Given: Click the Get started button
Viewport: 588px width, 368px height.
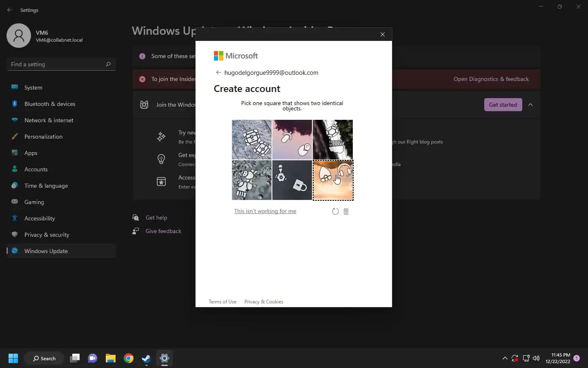Looking at the screenshot, I should [x=503, y=105].
